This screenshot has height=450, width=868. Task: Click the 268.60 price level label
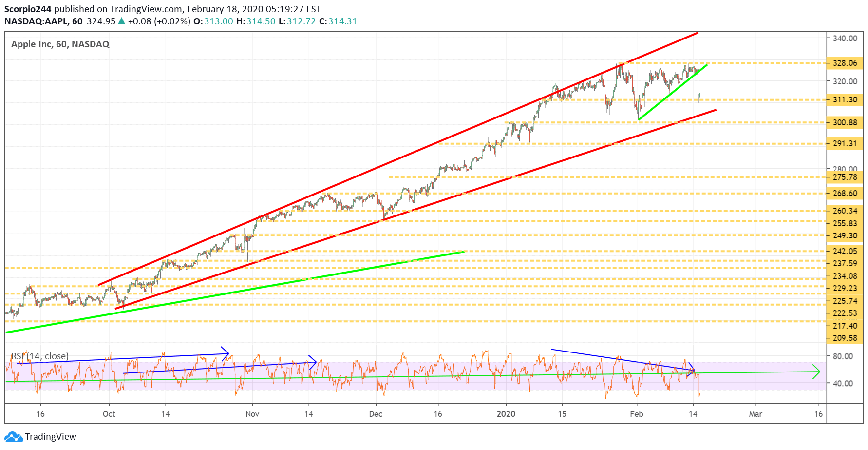coord(845,193)
